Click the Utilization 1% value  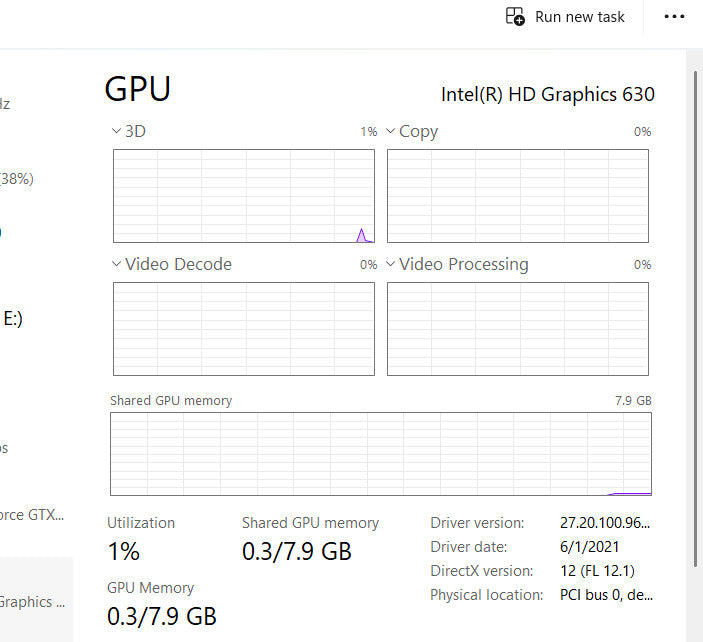124,551
